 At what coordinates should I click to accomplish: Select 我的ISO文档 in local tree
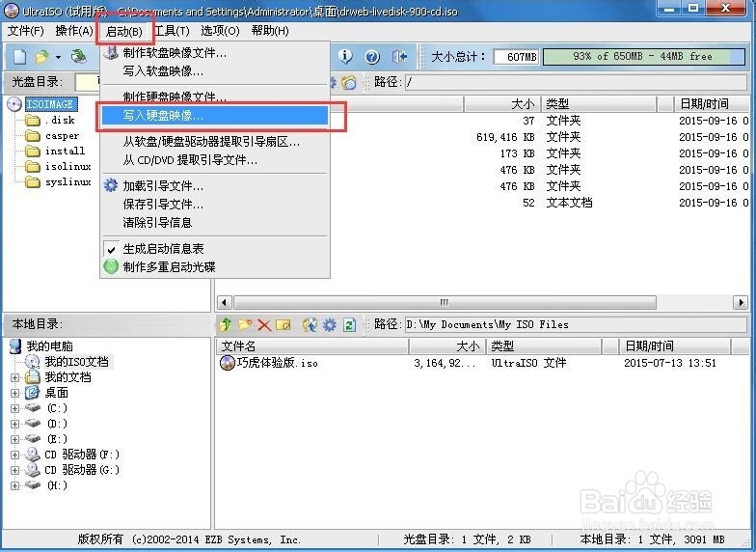tap(77, 361)
